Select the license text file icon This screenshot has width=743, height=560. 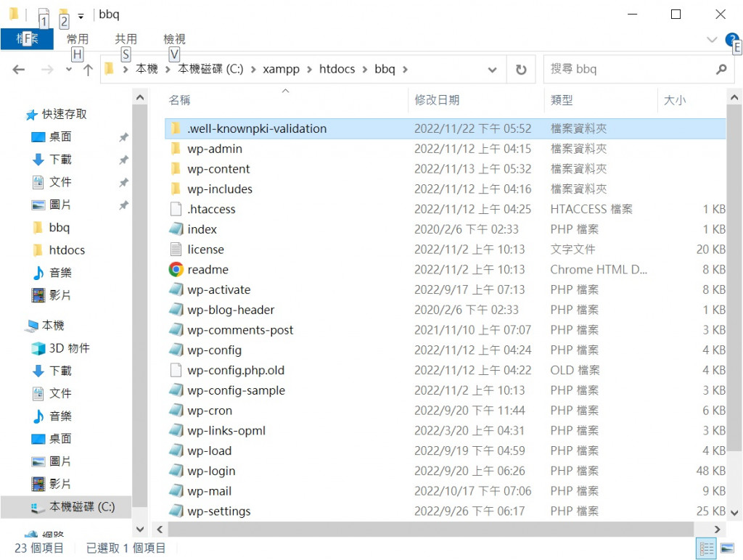[176, 250]
